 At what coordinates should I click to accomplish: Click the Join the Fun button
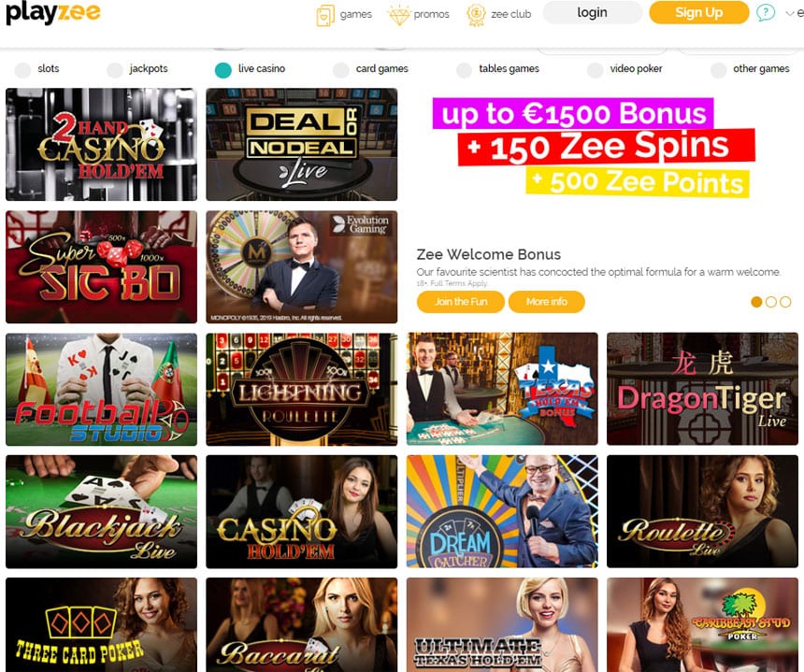point(461,302)
